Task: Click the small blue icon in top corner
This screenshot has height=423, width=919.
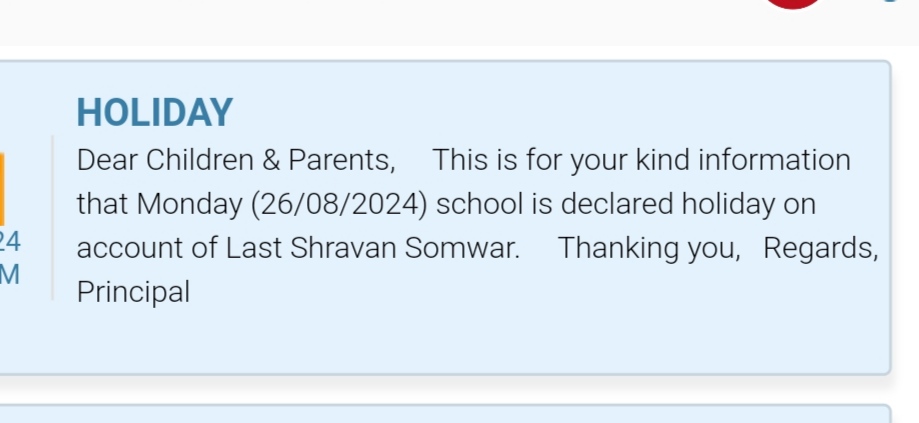Action: tap(890, 1)
